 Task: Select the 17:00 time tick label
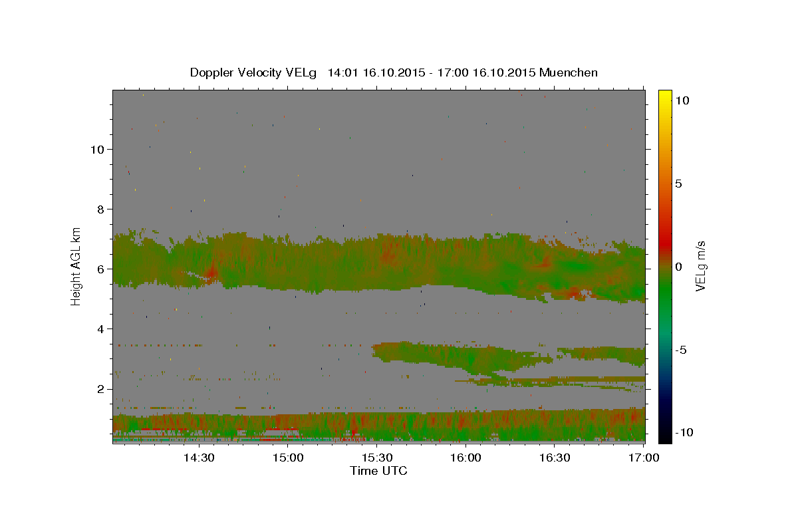point(644,458)
